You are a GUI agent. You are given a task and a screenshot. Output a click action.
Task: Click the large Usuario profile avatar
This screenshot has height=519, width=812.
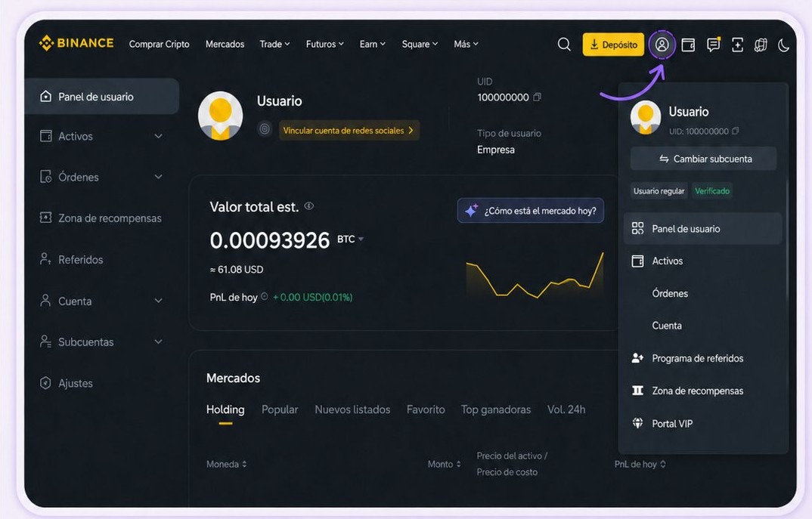221,116
